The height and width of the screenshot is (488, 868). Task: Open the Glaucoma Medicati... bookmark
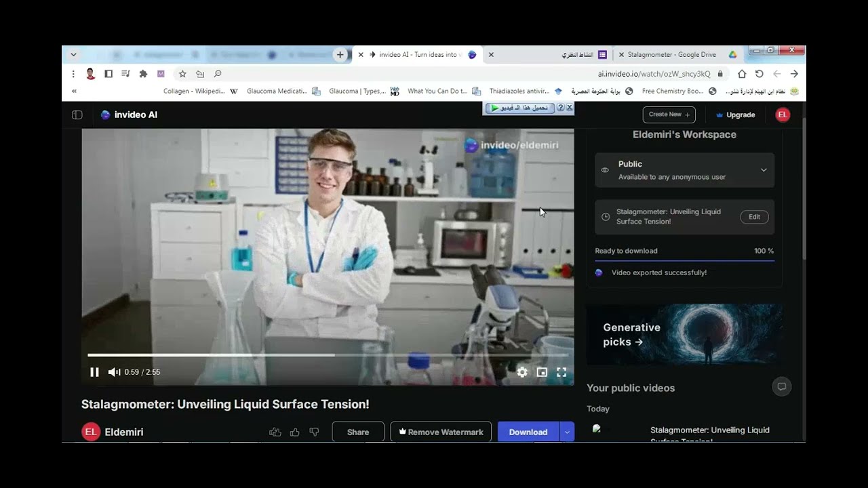pyautogui.click(x=283, y=91)
